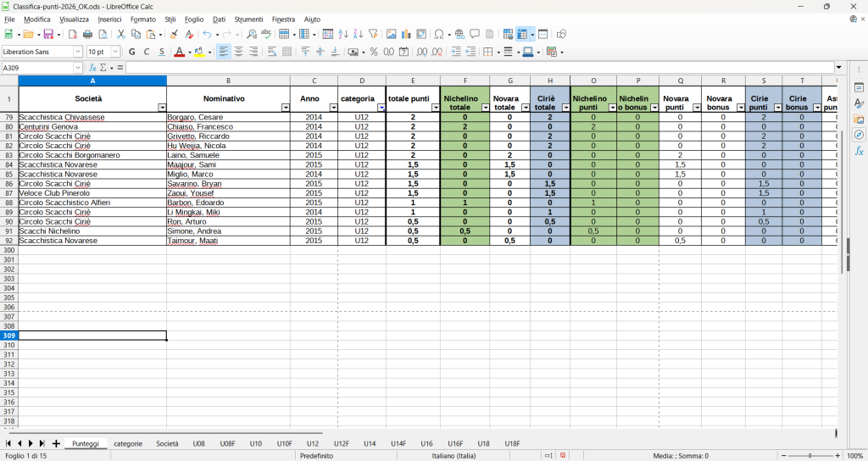Viewport: 868px width, 461px height.
Task: Open the categoria column filter dropdown
Action: [x=381, y=108]
